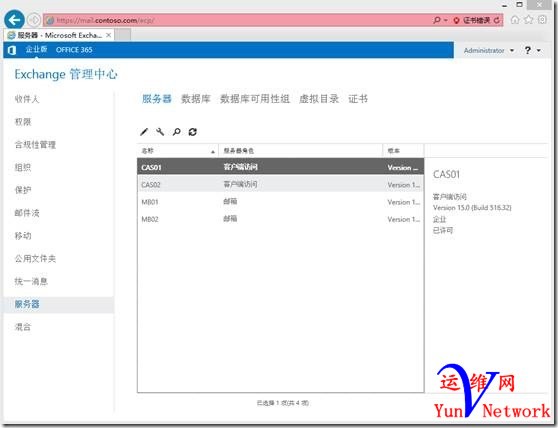The width and height of the screenshot is (558, 428).
Task: Expand the help menu dropdown arrow
Action: point(539,51)
